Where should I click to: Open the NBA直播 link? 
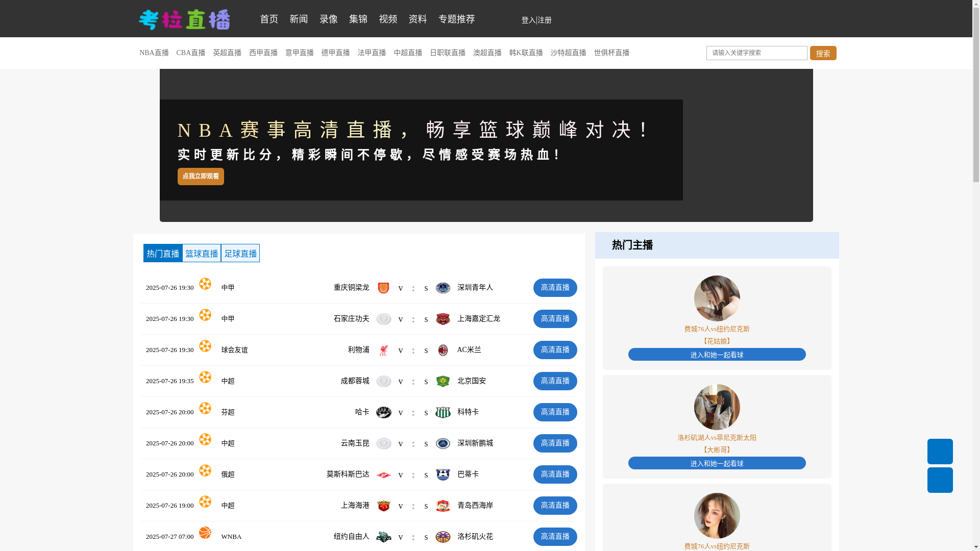click(x=154, y=53)
